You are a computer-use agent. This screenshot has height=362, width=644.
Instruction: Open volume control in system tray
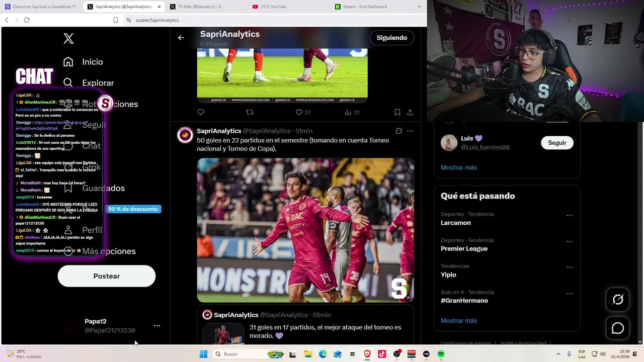pos(603,354)
